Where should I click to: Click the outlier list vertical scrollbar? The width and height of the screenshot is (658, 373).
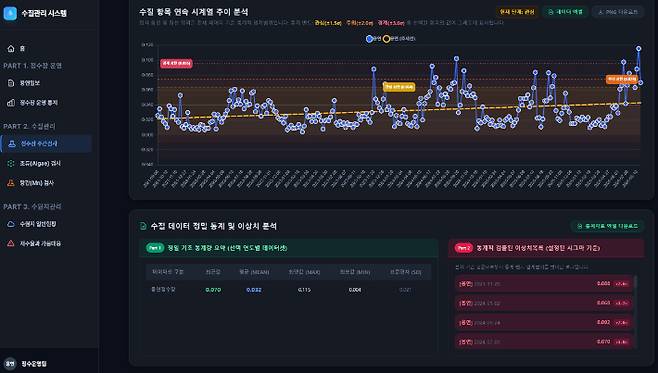[x=635, y=312]
